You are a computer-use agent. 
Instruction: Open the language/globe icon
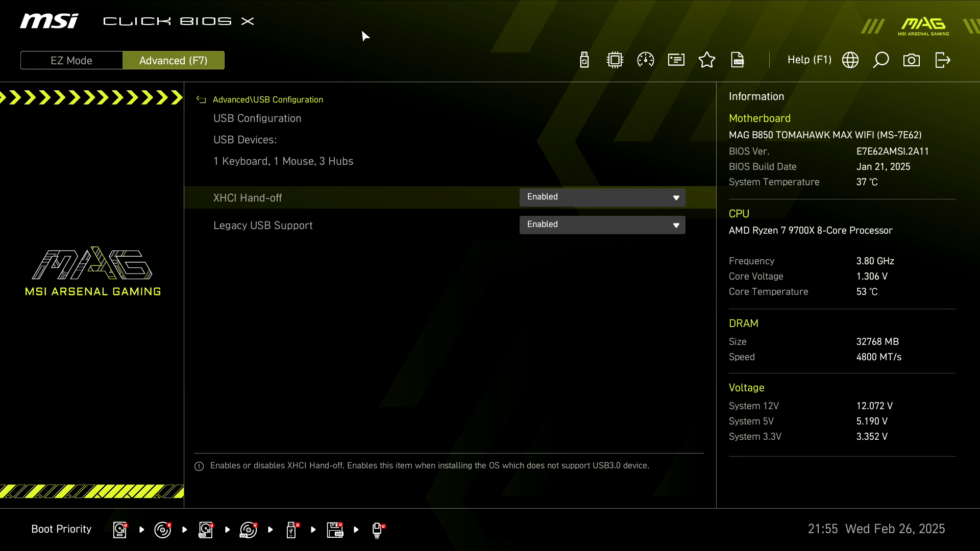850,60
